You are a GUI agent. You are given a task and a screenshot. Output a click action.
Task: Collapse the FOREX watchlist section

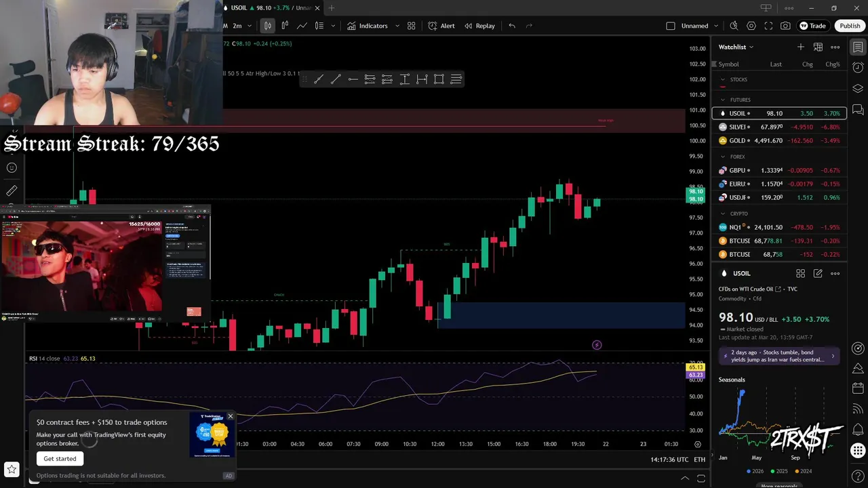click(x=723, y=157)
